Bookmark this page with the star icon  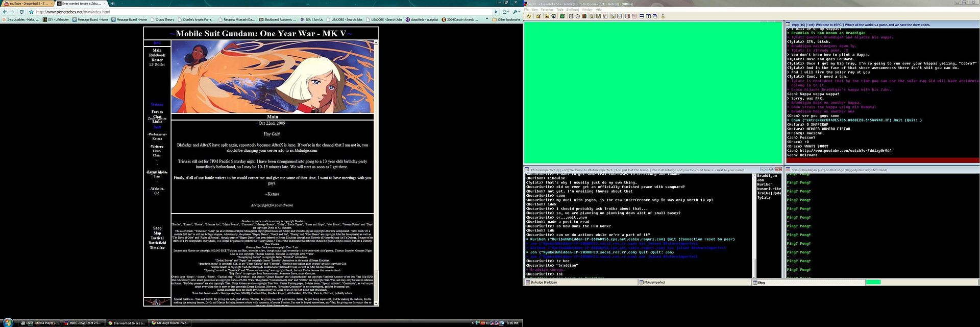(31, 12)
